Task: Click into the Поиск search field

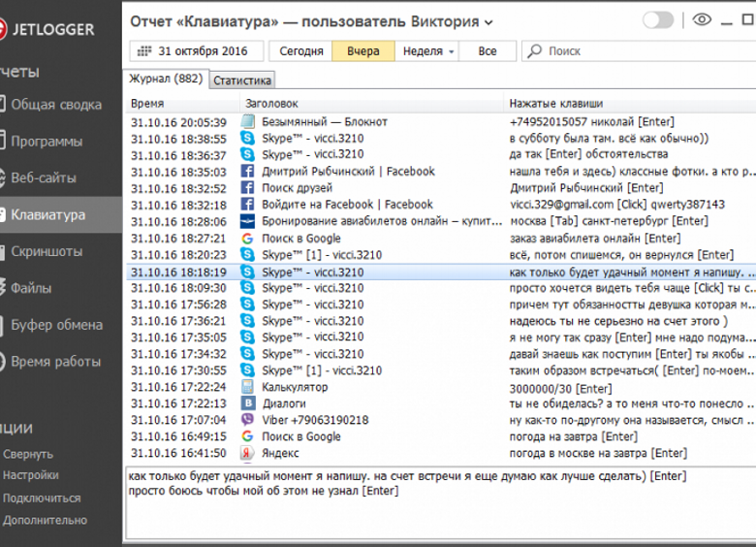Action: [640, 51]
